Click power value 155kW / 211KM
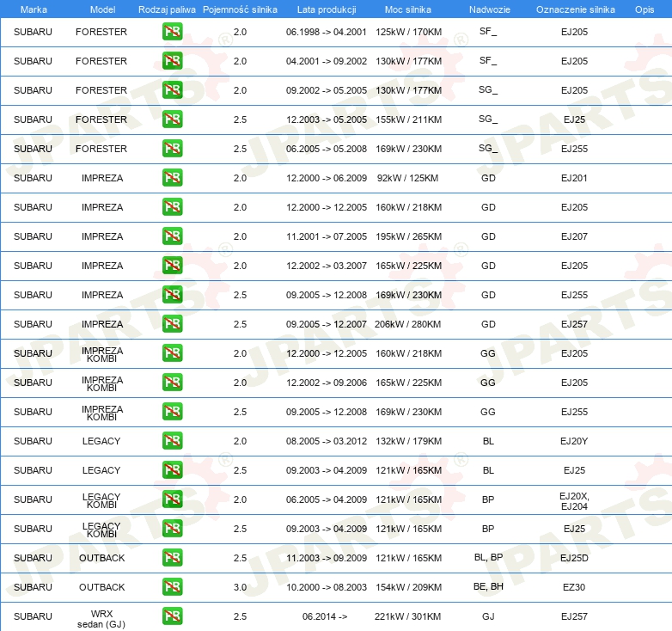 pyautogui.click(x=408, y=119)
